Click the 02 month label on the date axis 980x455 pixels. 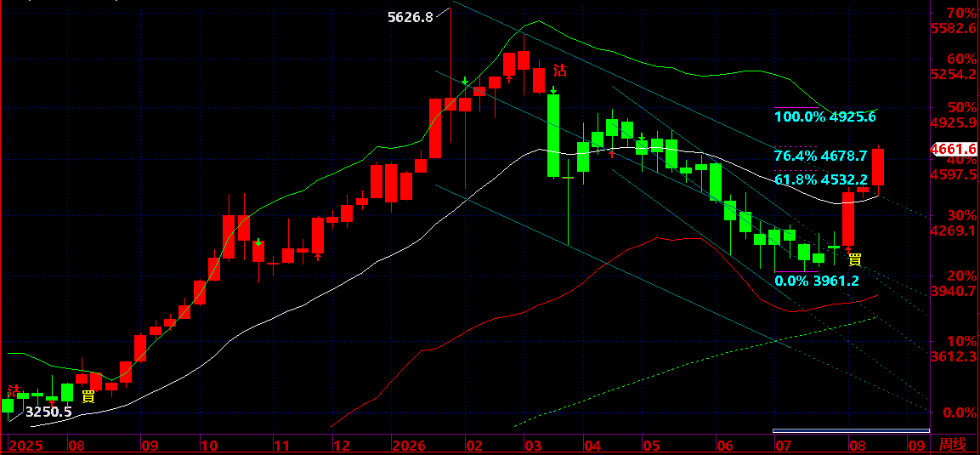(x=475, y=446)
